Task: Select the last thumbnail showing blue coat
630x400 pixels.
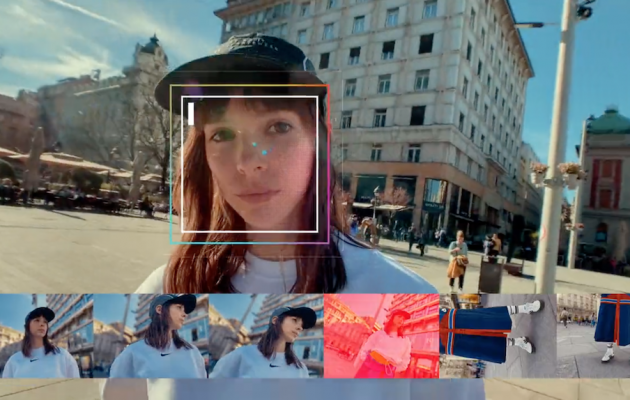Action: coord(593,336)
